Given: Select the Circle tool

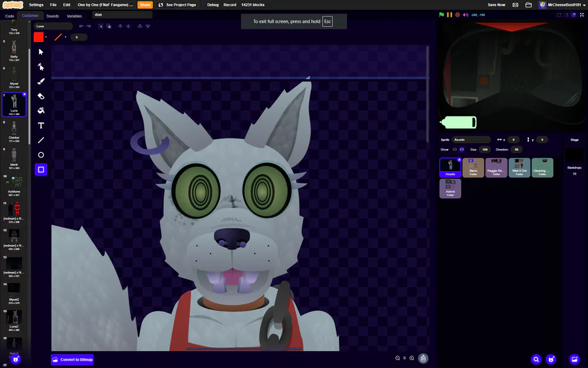Looking at the screenshot, I should coord(41,155).
